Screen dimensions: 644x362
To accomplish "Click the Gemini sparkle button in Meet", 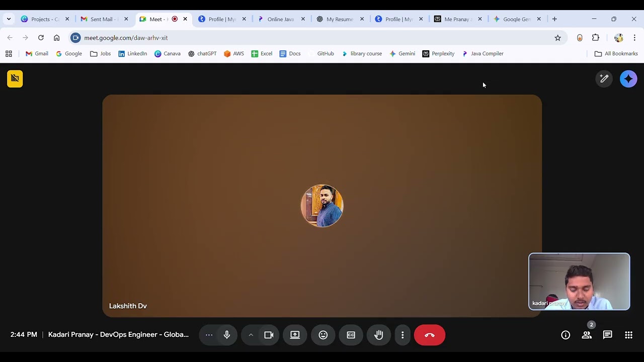I will coord(628,79).
